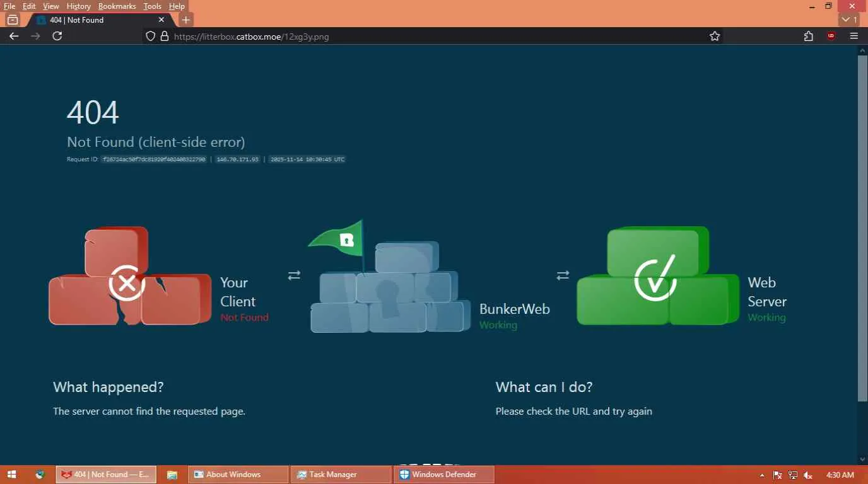Show hidden system tray icons
Screen dimensions: 868x484
pos(762,475)
